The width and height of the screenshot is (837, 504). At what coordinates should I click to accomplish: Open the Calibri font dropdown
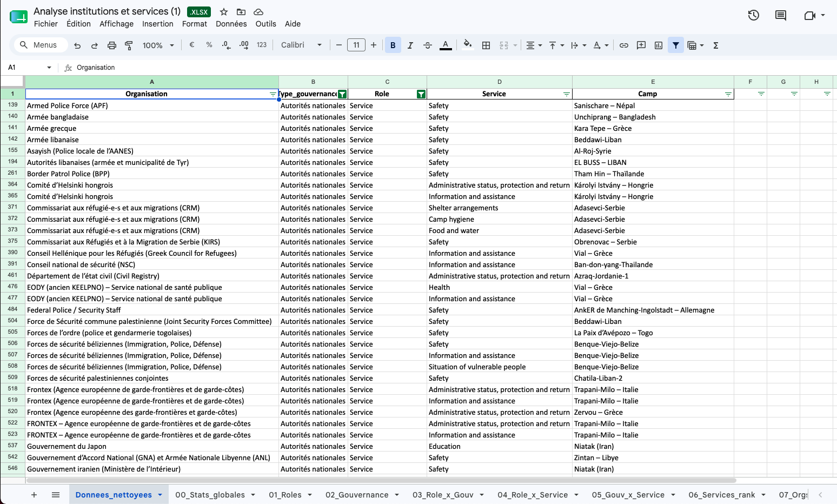click(302, 45)
